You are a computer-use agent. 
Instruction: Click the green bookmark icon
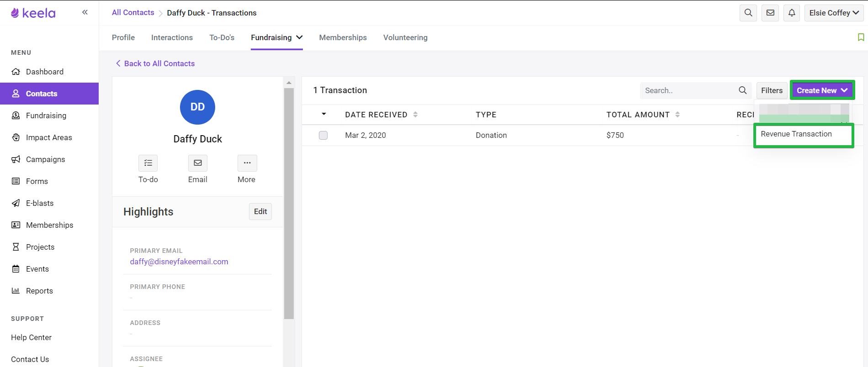click(861, 37)
